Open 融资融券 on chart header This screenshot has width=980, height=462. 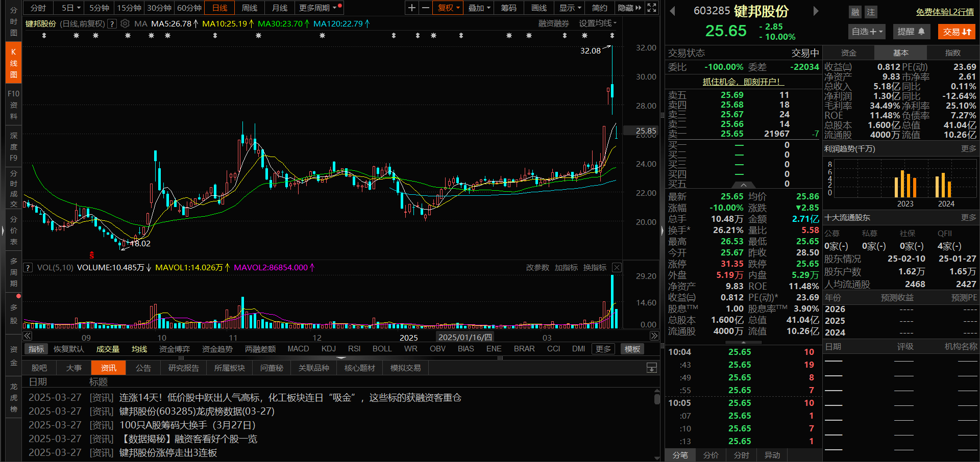[x=553, y=23]
